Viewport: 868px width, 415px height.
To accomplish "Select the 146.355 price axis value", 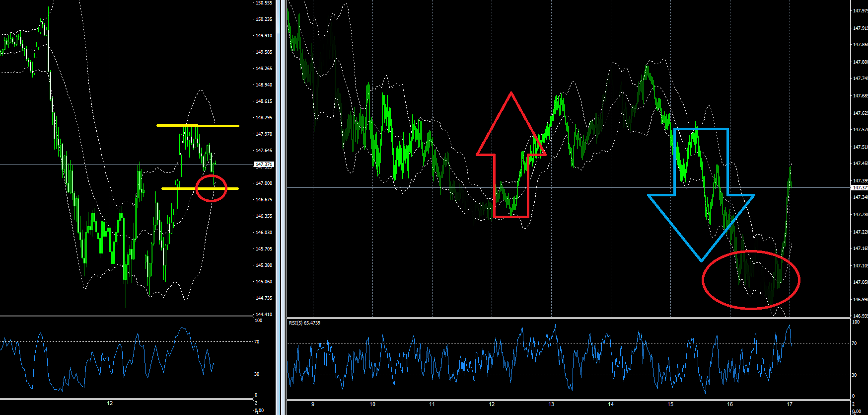I will click(x=264, y=216).
